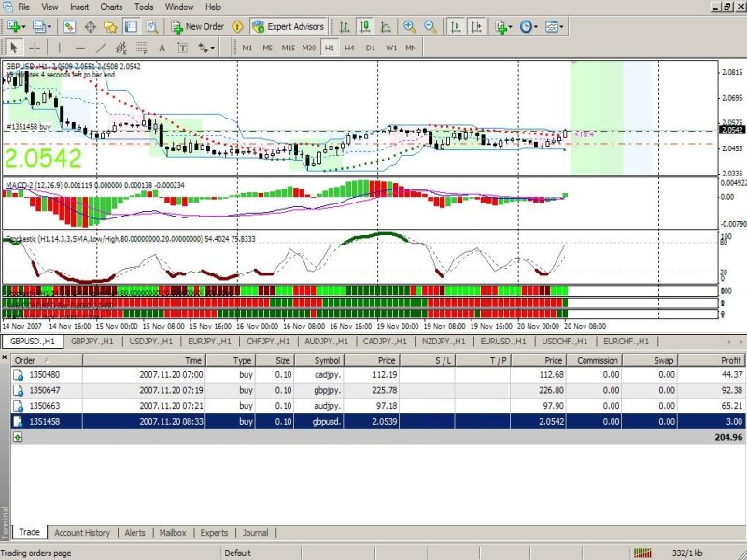
Task: Switch to the EURUSD.,H1 chart tab
Action: pos(503,342)
